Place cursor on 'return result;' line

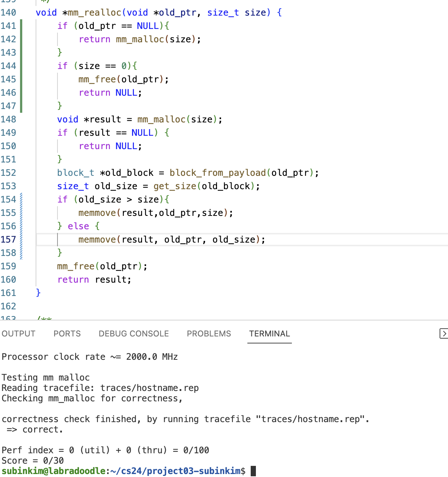(x=95, y=280)
